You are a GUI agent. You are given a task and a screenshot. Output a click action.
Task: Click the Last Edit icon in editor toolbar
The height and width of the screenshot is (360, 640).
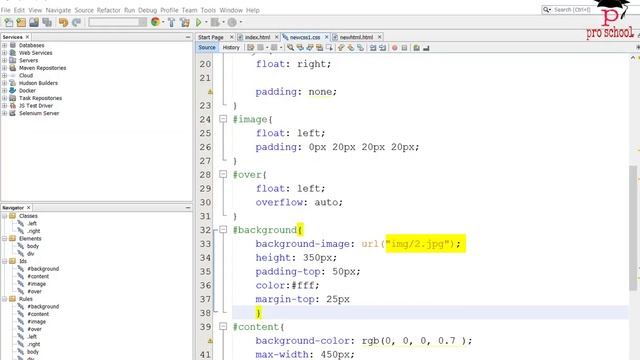pos(251,48)
